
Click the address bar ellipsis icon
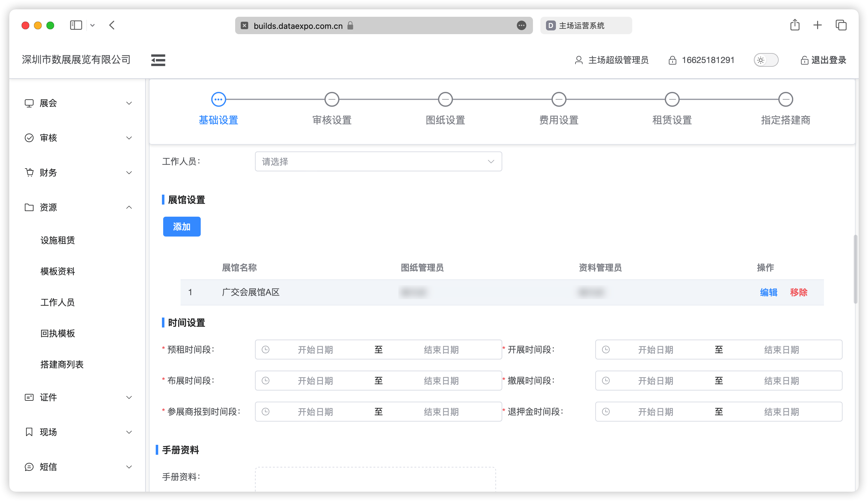(521, 25)
